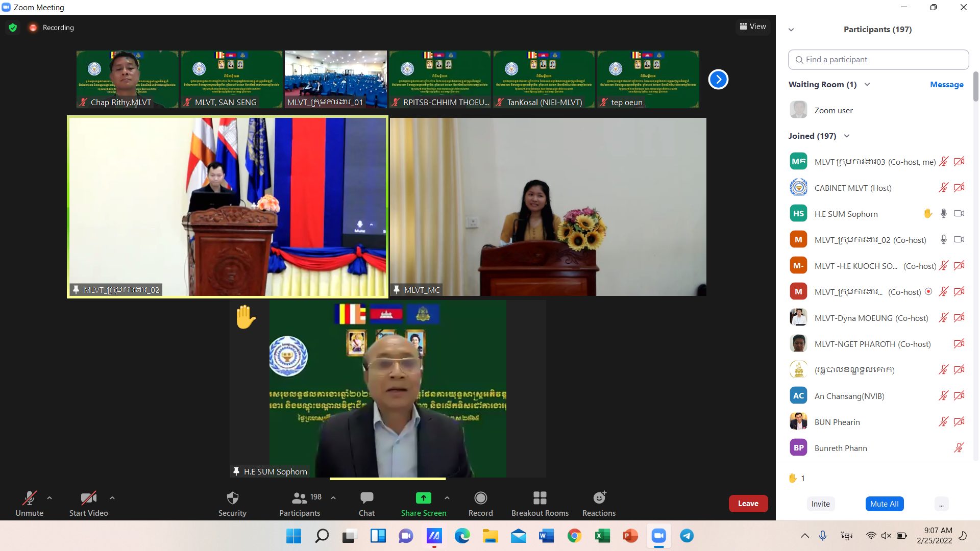
Task: Go to next page of video thumbnails
Action: (x=718, y=79)
